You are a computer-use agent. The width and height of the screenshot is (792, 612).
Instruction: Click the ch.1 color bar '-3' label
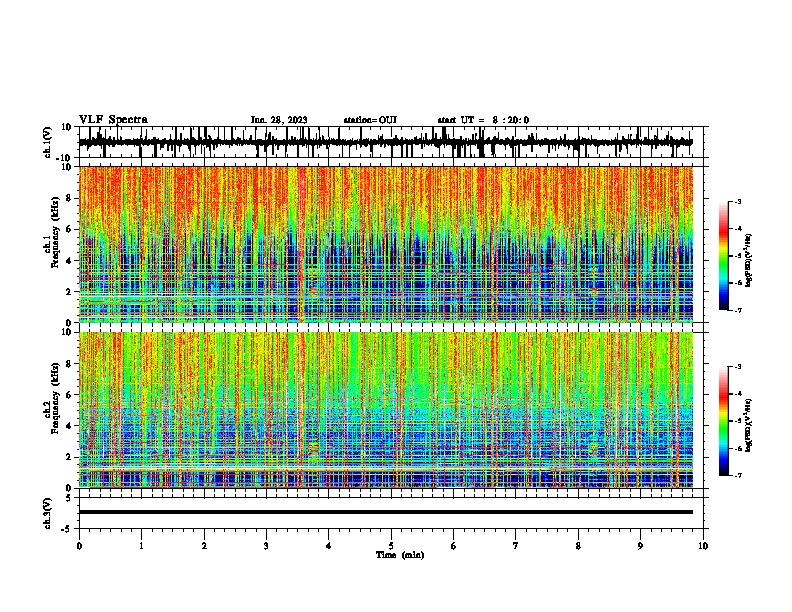point(737,201)
